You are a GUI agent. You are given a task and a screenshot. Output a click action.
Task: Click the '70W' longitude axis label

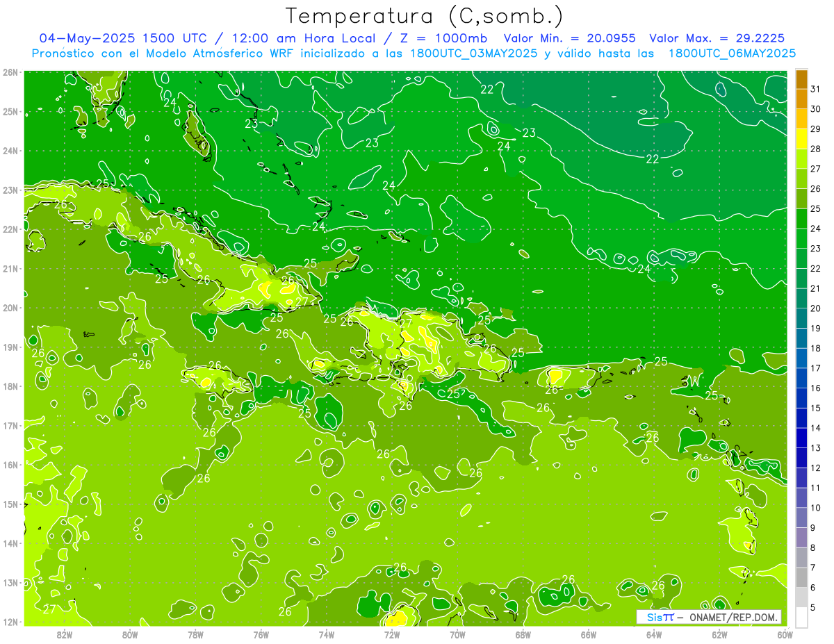457,634
